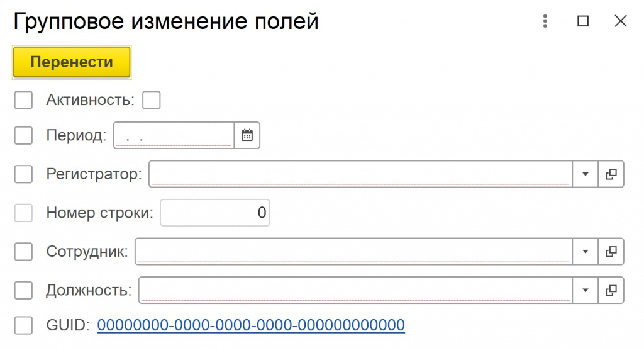Open the Регистратор selection form icon
The height and width of the screenshot is (348, 644).
[610, 174]
